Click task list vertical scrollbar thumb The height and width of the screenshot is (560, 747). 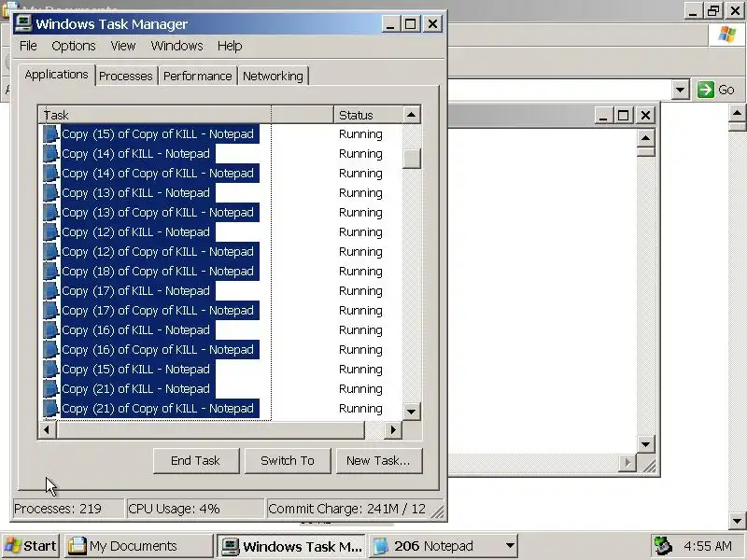tap(412, 159)
